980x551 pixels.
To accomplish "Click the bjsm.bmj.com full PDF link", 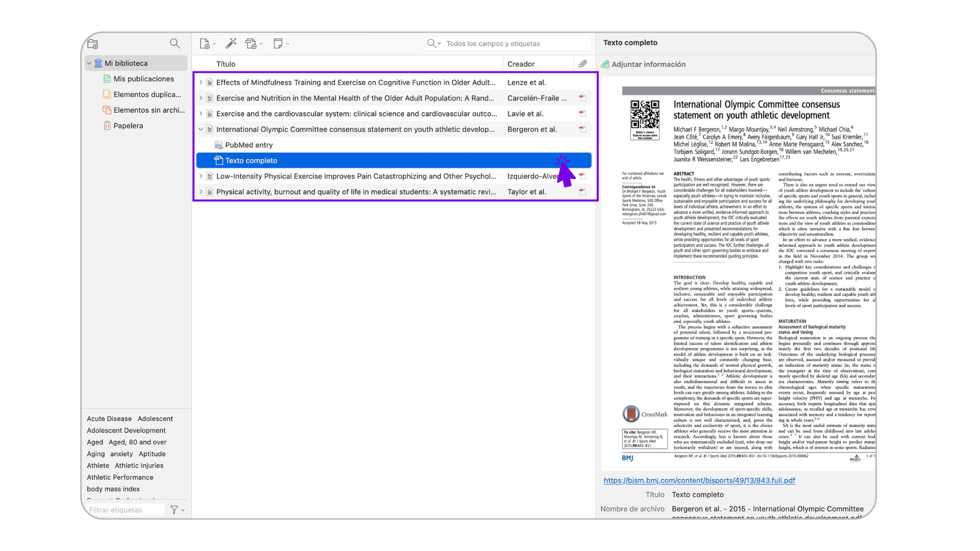I will pos(699,481).
